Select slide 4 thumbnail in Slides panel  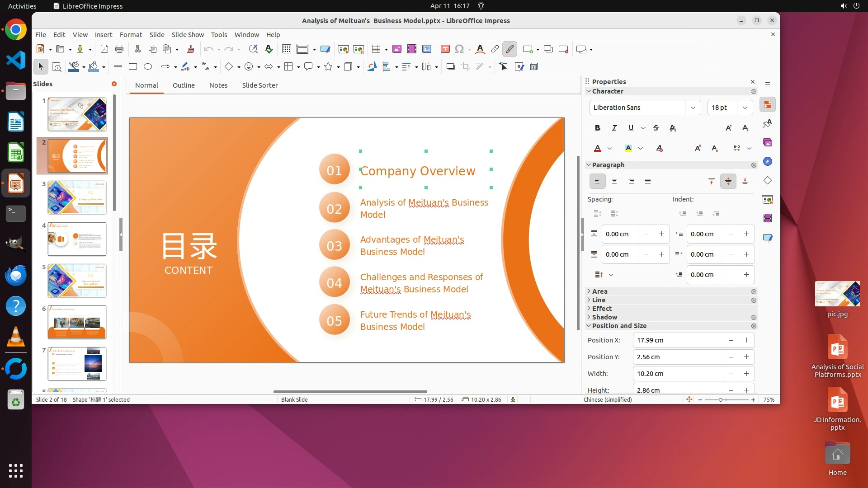coord(77,239)
